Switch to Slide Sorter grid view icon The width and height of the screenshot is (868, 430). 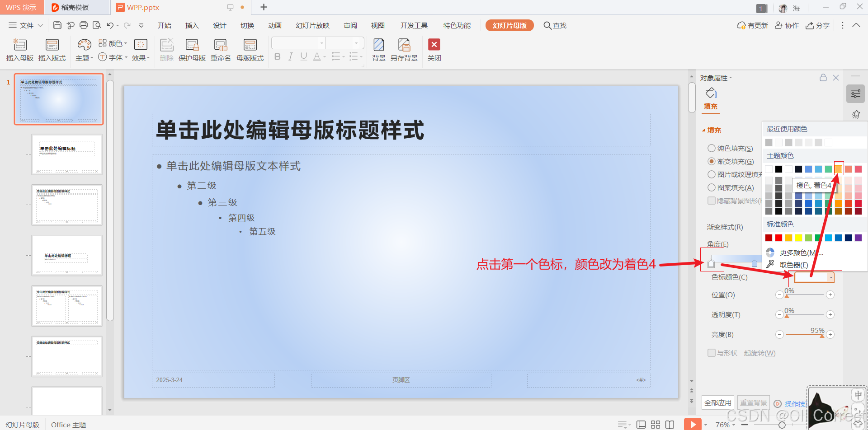point(656,425)
